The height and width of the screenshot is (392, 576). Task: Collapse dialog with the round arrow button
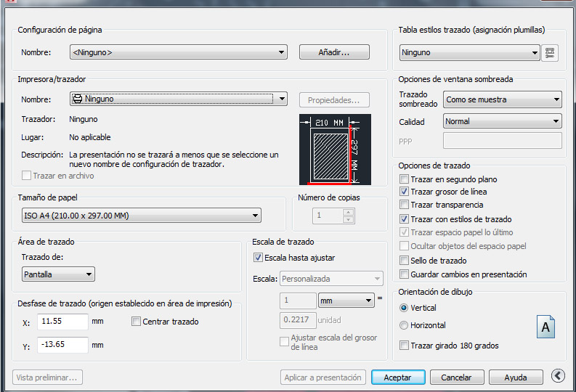[558, 375]
